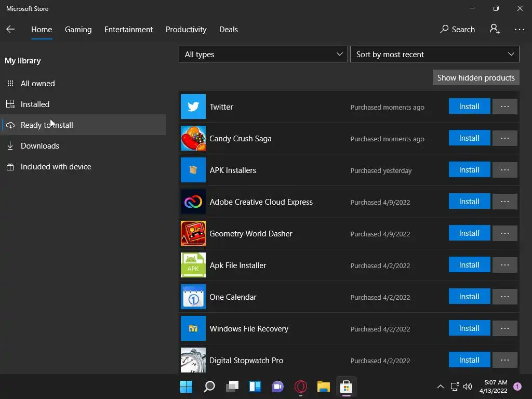Viewport: 532px width, 399px height.
Task: Launch Opera browser from taskbar
Action: (301, 387)
